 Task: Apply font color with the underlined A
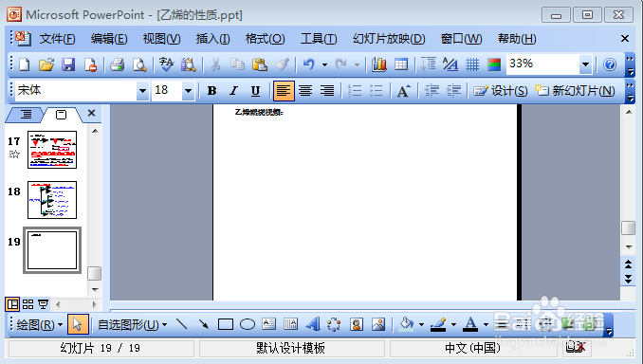(470, 324)
